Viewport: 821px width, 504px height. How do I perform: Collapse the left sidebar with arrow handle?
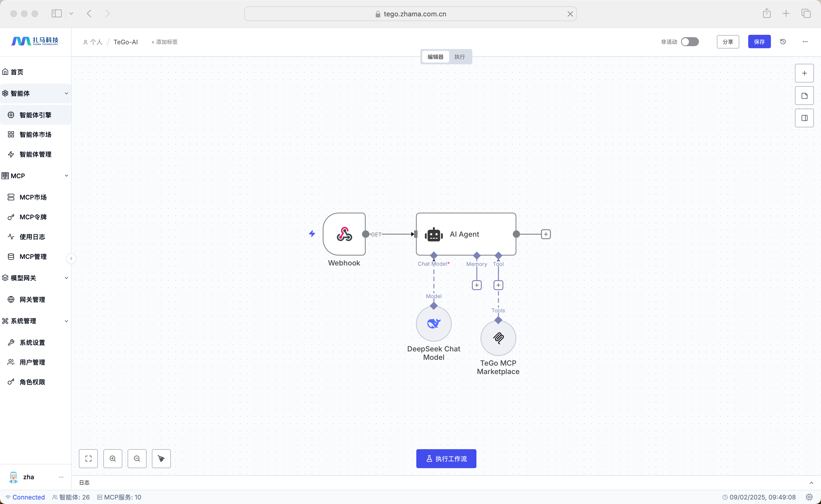71,258
